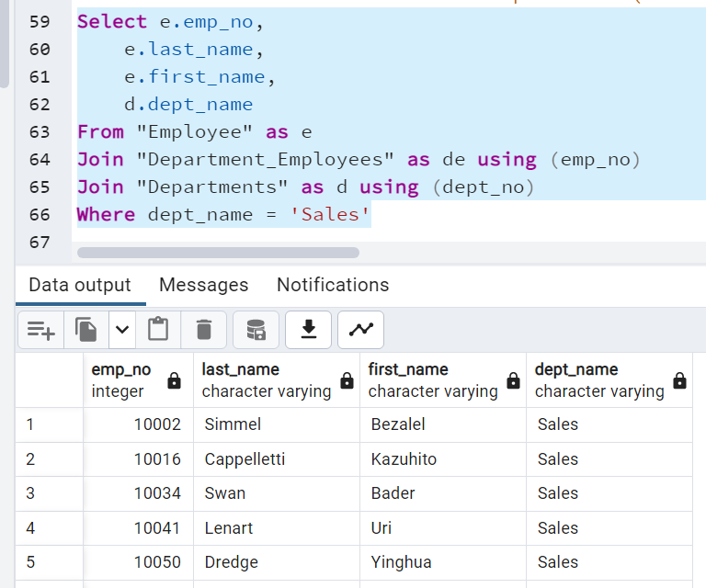Click line number 59 in editor gutter
The width and height of the screenshot is (706, 588).
tap(40, 22)
